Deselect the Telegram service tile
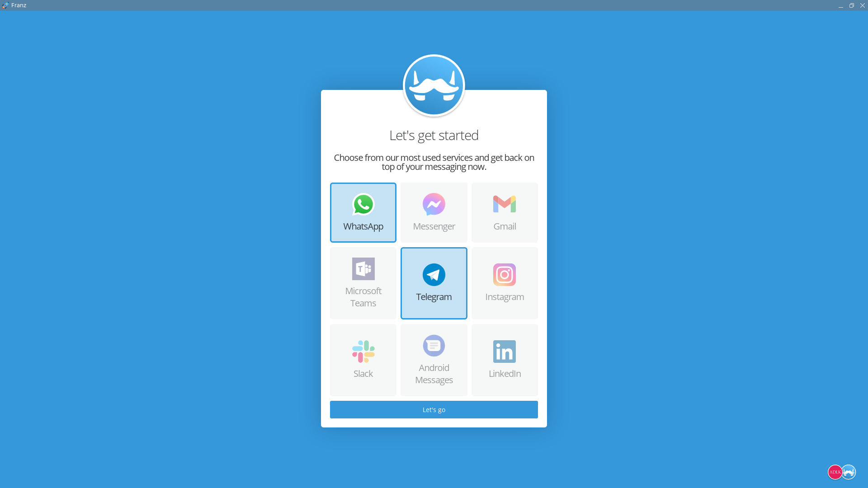This screenshot has height=488, width=868. tap(434, 283)
